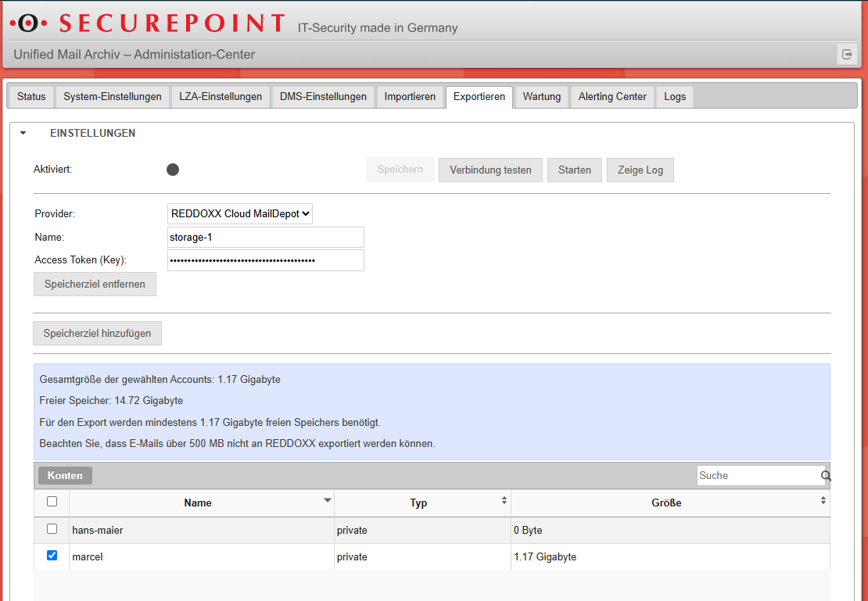868x601 pixels.
Task: Click private type in marcel row
Action: pyautogui.click(x=423, y=556)
